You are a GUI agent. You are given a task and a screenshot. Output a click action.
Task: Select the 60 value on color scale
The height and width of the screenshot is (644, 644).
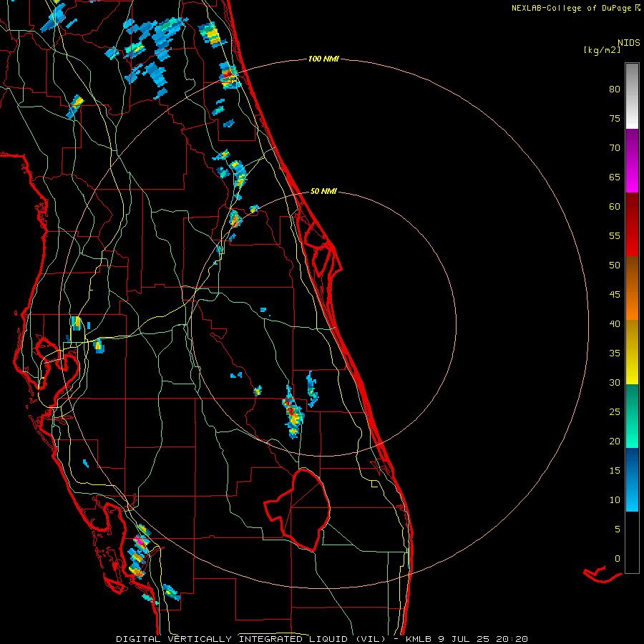click(615, 207)
